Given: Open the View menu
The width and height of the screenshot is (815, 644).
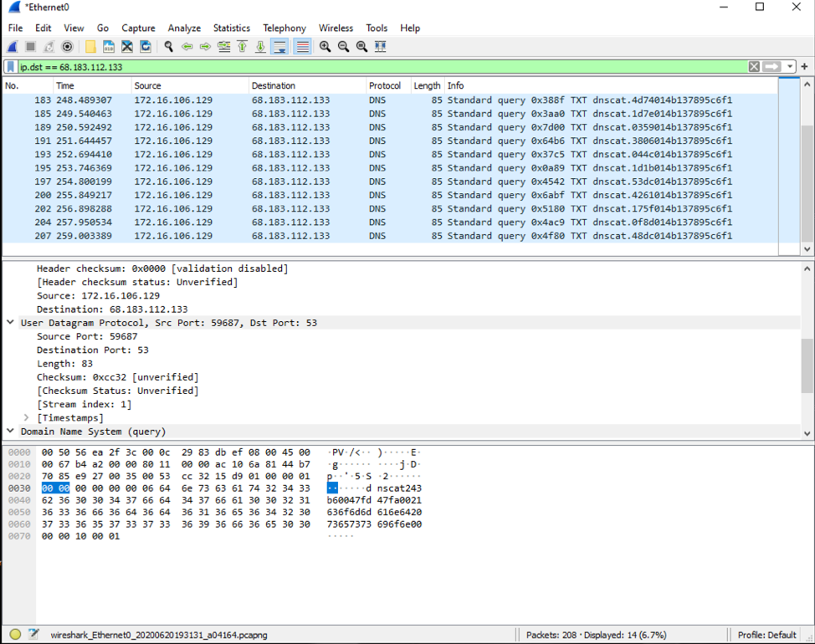Looking at the screenshot, I should 74,28.
